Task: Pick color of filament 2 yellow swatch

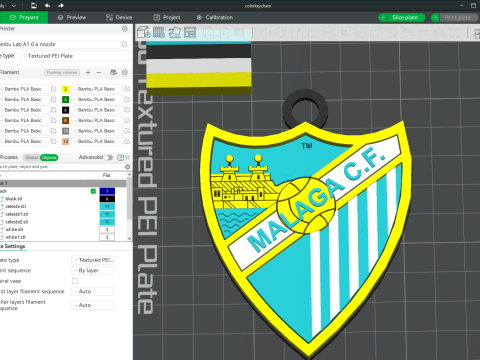Action: click(x=66, y=89)
